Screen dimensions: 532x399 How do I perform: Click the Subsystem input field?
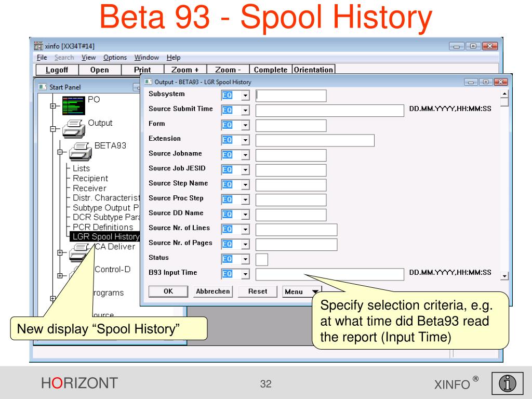coord(291,96)
